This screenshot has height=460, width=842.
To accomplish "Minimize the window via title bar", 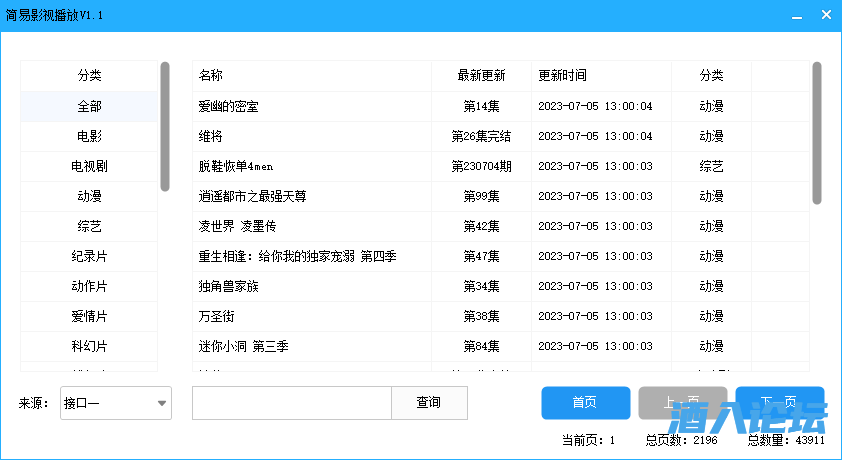I will click(x=796, y=16).
